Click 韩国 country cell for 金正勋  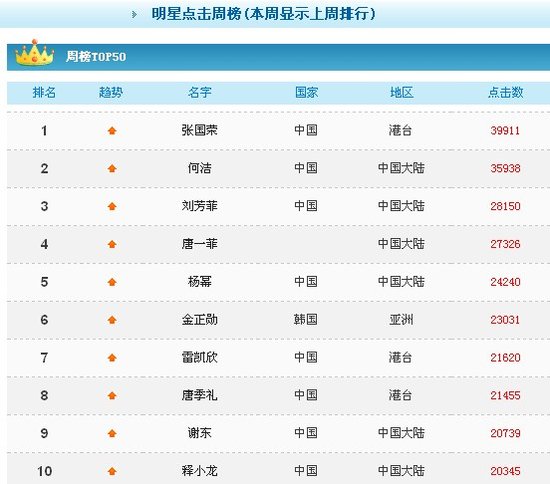pyautogui.click(x=306, y=320)
